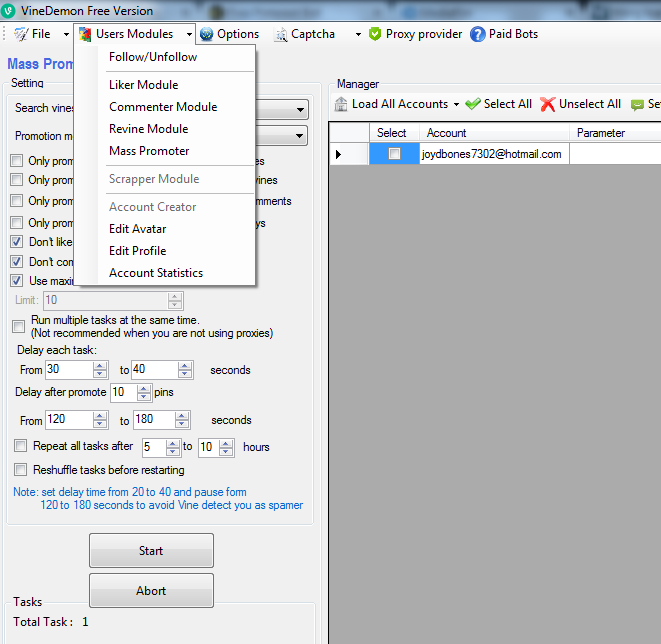Click the Repeat after 5 hours field

pyautogui.click(x=161, y=447)
